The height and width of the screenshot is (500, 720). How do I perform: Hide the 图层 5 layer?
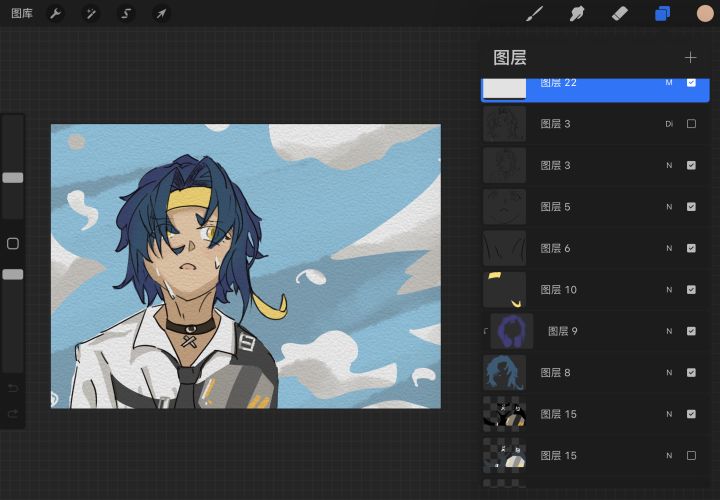pyautogui.click(x=691, y=207)
